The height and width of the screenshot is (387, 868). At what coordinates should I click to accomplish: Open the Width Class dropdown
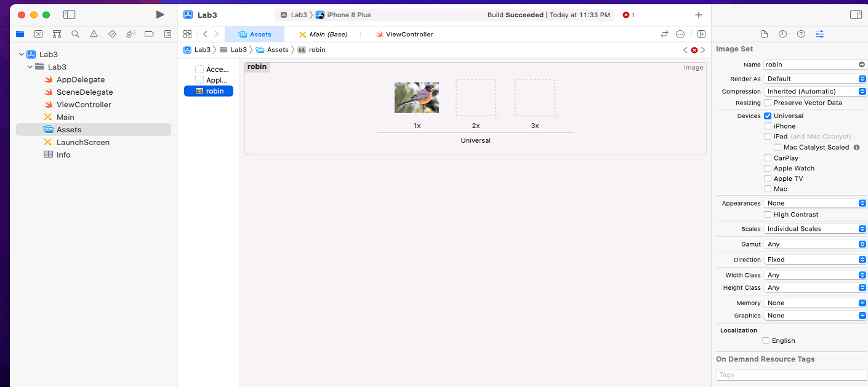pos(815,275)
